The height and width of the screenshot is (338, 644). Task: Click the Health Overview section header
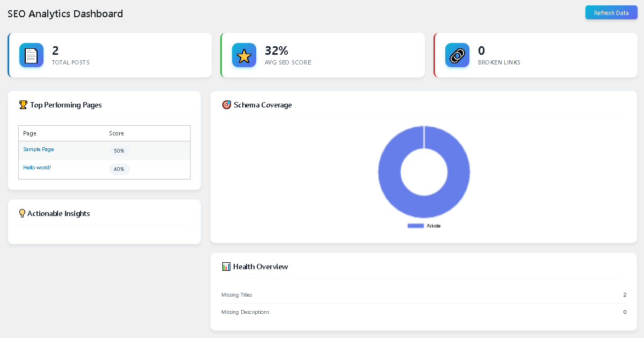[261, 266]
